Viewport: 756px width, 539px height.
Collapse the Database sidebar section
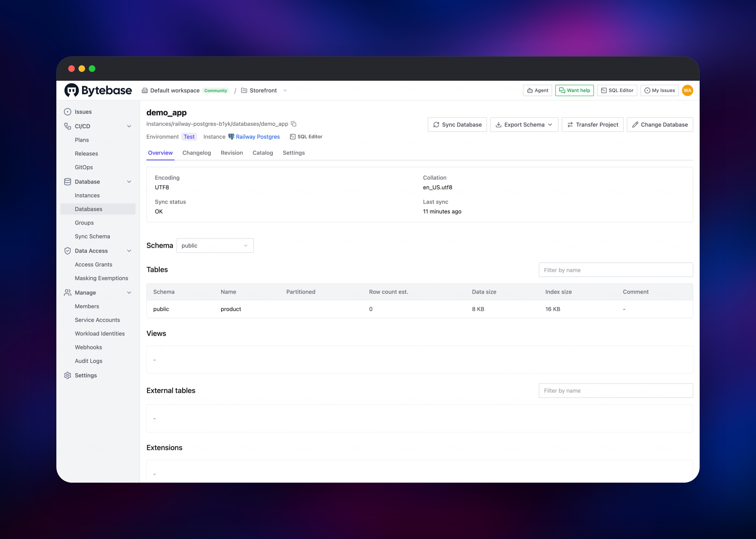(129, 182)
